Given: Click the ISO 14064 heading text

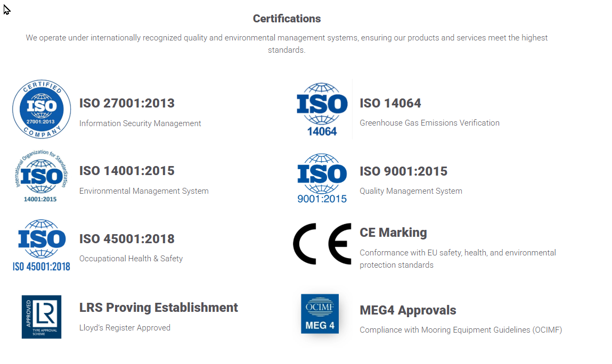Looking at the screenshot, I should tap(390, 103).
